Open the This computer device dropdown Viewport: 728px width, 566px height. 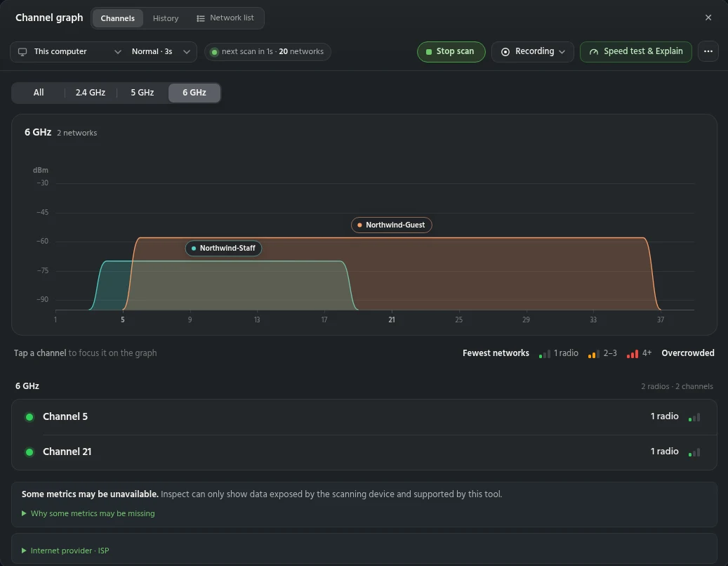pos(69,52)
